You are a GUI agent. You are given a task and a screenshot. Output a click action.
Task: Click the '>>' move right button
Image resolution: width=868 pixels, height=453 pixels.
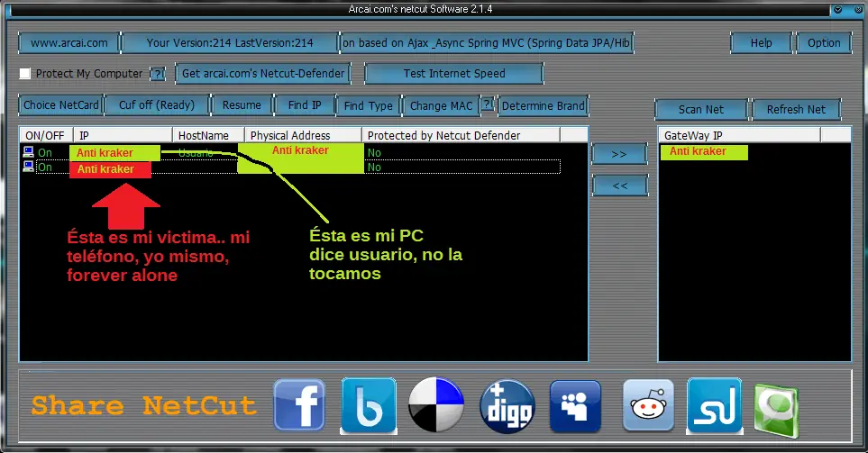[619, 154]
